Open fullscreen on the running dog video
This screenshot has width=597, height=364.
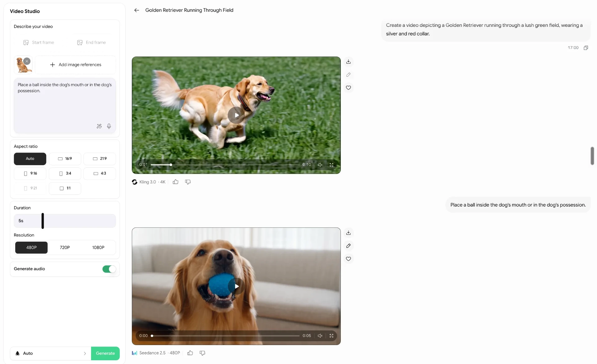331,165
